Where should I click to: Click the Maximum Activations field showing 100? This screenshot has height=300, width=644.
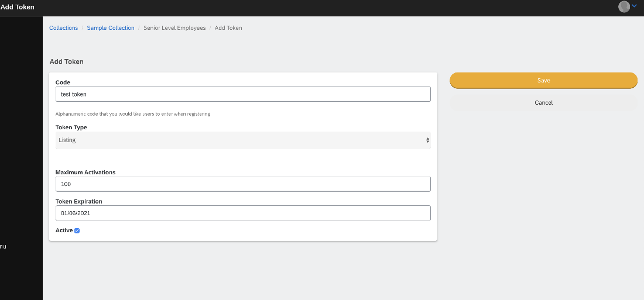coord(243,184)
